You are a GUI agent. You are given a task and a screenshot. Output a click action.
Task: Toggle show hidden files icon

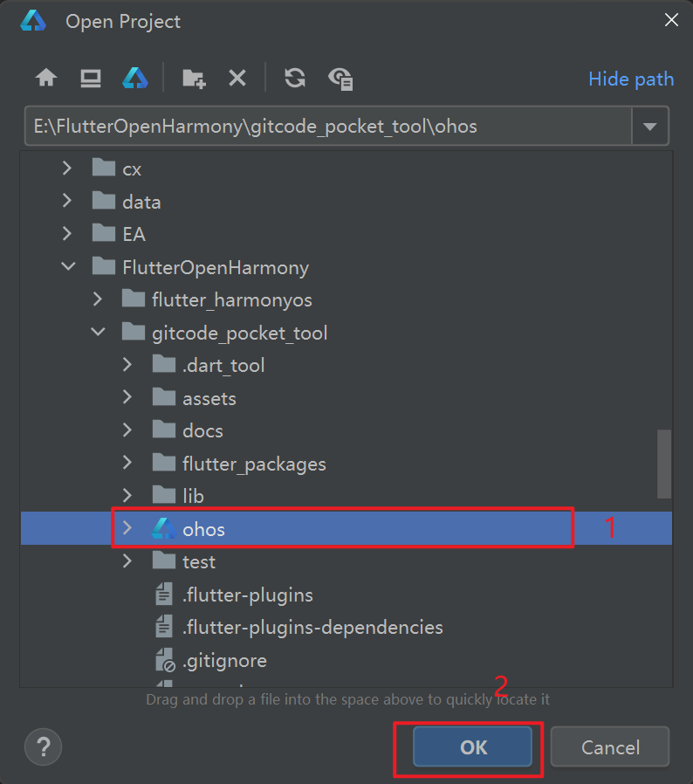(x=340, y=79)
